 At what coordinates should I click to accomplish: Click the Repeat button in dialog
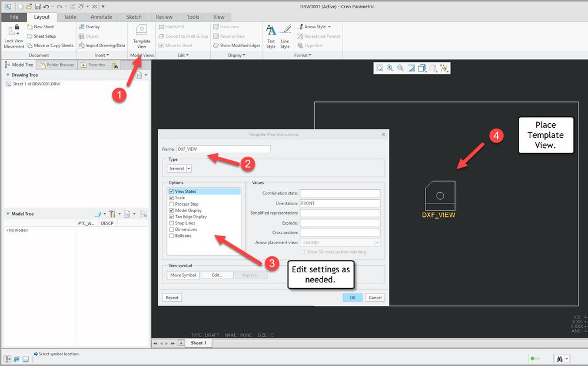[172, 298]
